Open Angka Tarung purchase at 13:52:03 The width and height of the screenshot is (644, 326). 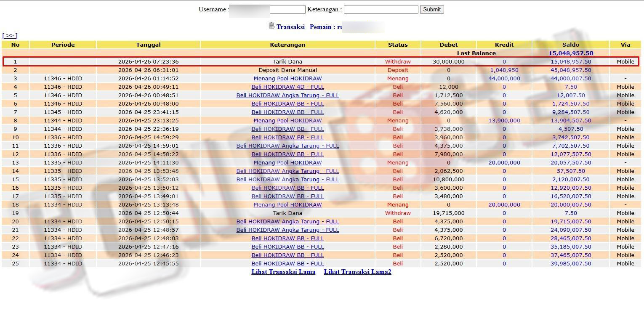287,180
